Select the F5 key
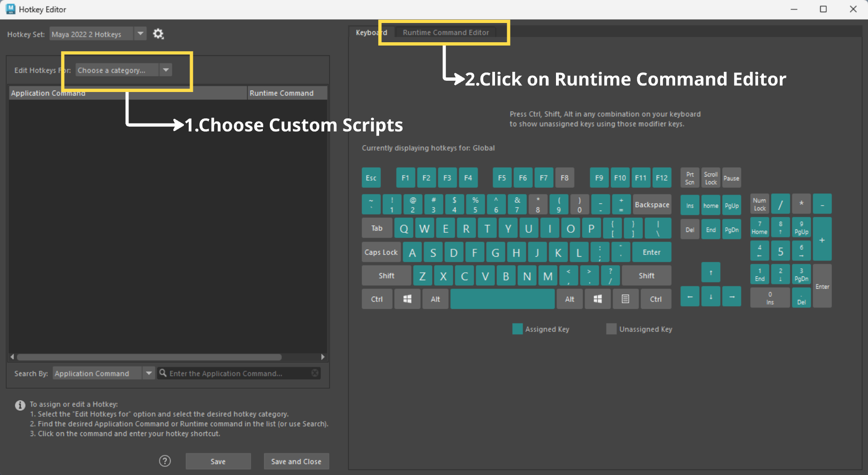The height and width of the screenshot is (475, 868). [502, 178]
